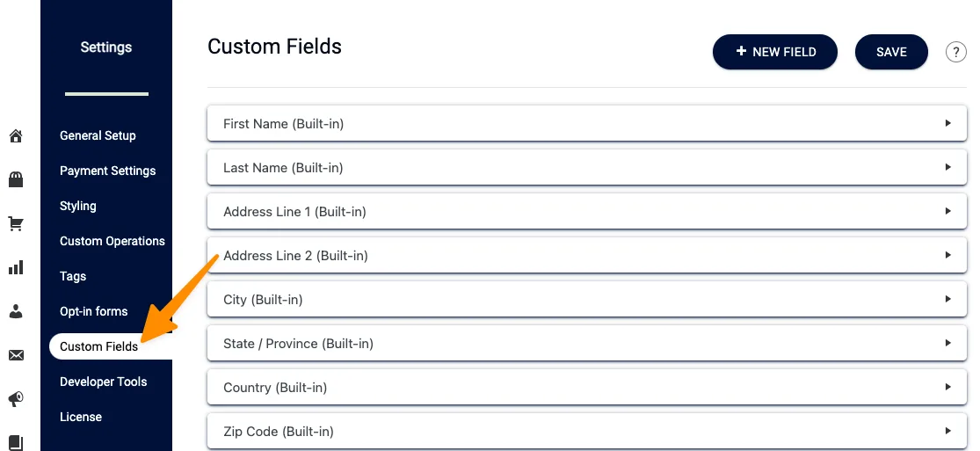Open the Opt-in forms settings

point(93,311)
